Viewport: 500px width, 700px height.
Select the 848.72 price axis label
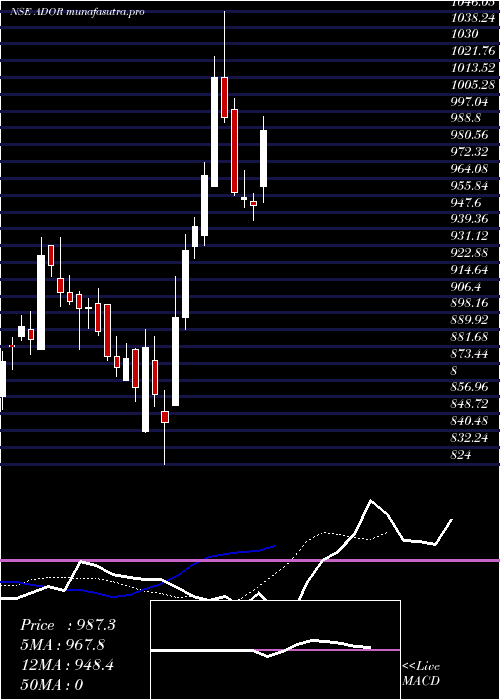coord(470,404)
